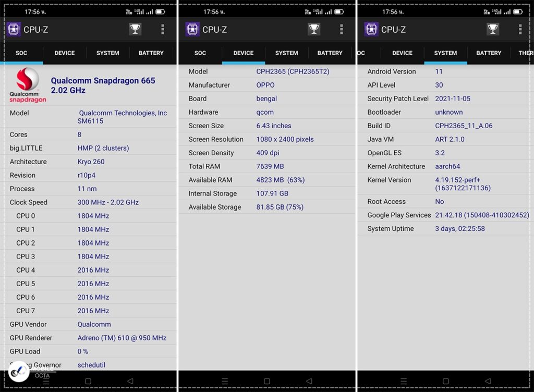Tap the trophy icon in the right CPU-Z screen

(493, 29)
